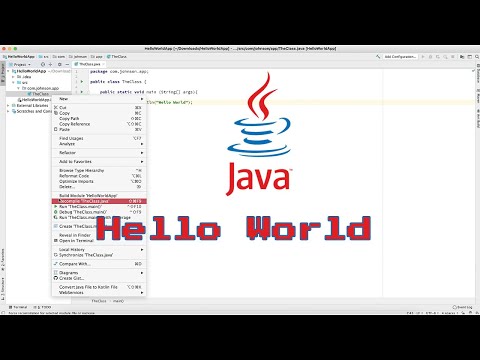Click the src breadcrumb in navigation bar

click(x=44, y=57)
